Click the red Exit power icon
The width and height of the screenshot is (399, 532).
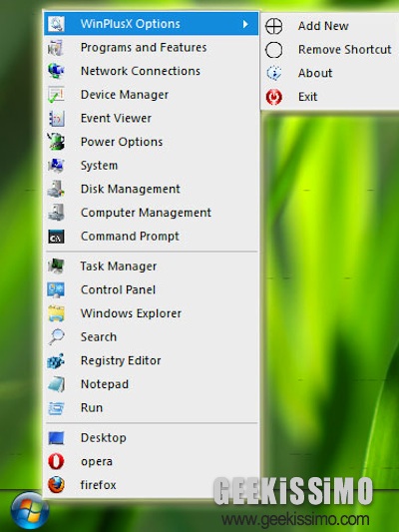[x=274, y=97]
